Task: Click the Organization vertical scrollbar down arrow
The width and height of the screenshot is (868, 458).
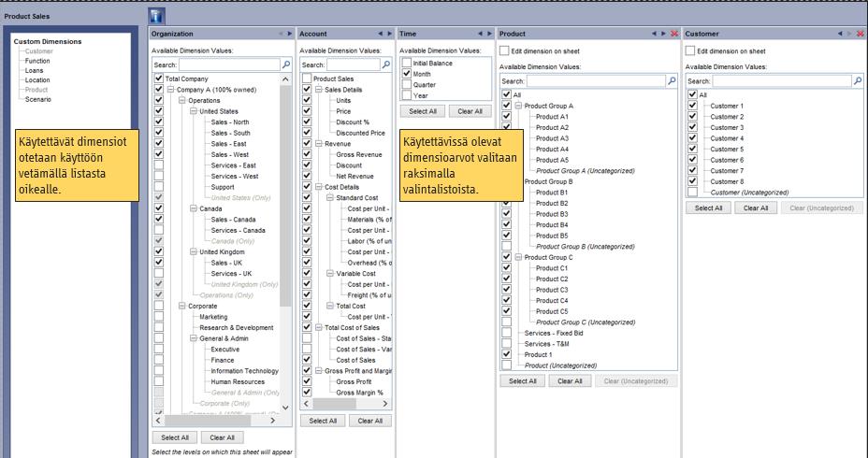Action: (x=285, y=408)
